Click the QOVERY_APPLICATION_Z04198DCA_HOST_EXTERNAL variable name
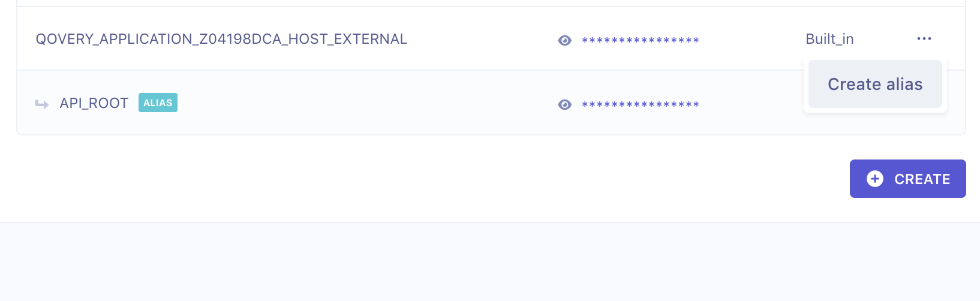The width and height of the screenshot is (980, 301). (x=221, y=39)
